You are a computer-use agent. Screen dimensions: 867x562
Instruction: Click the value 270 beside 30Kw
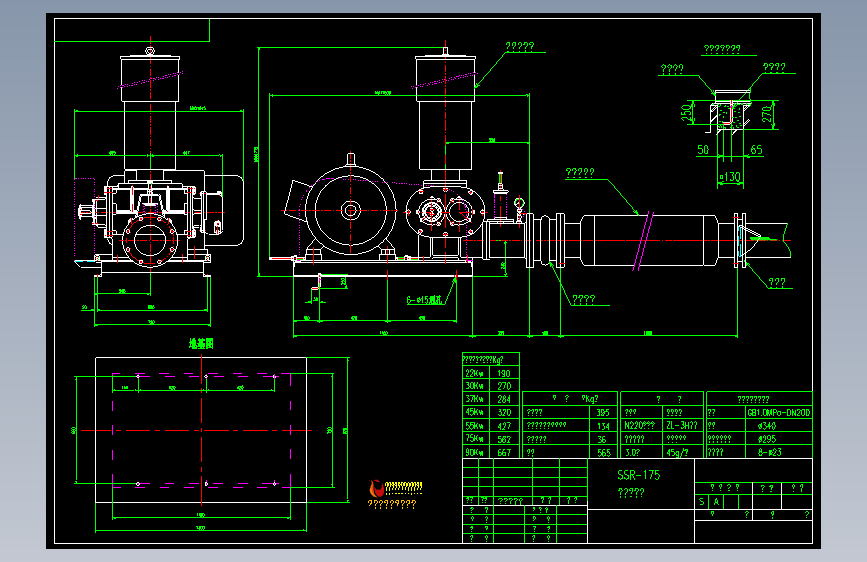click(504, 386)
